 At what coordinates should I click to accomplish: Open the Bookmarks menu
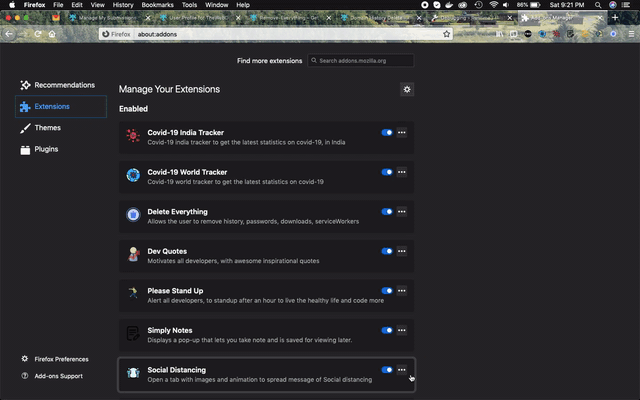(x=157, y=5)
